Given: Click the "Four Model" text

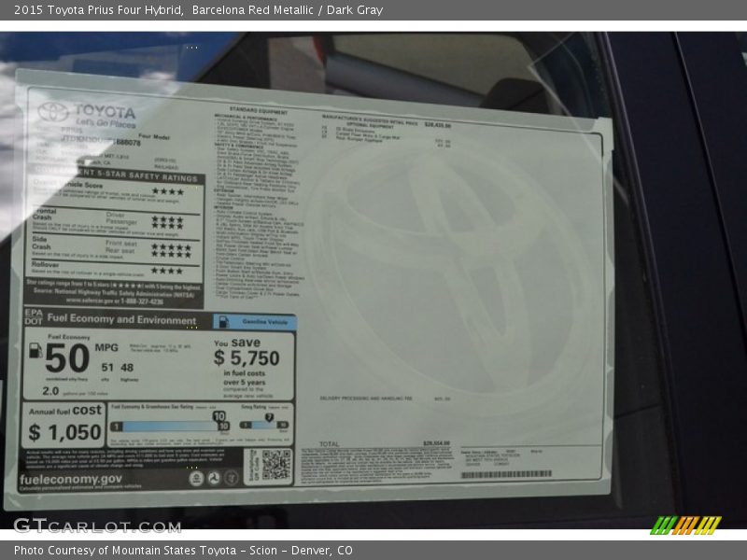Looking at the screenshot, I should [154, 136].
